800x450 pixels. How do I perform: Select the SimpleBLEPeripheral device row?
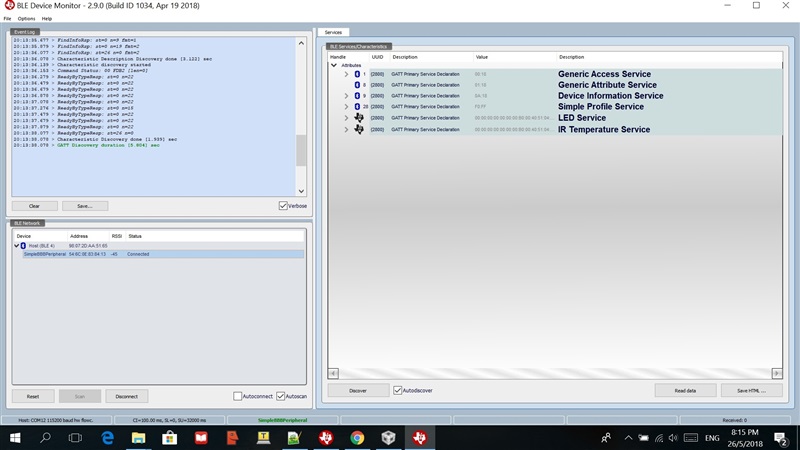163,254
